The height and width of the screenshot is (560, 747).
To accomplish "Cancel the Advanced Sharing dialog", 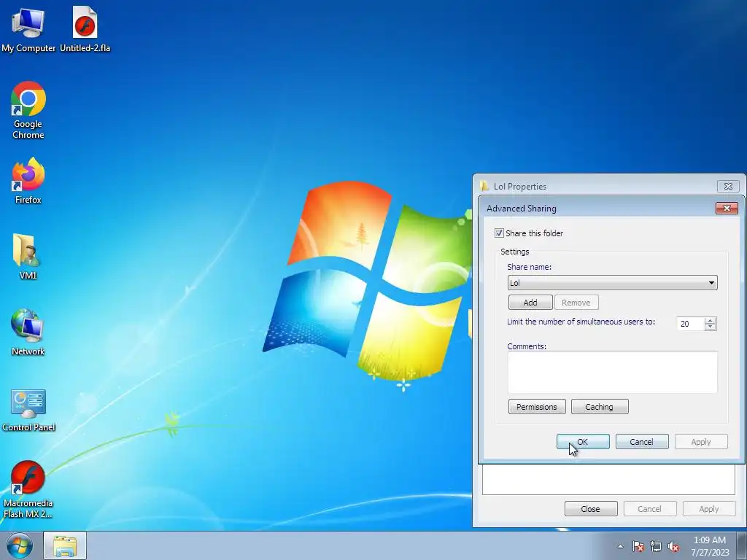I will point(642,442).
